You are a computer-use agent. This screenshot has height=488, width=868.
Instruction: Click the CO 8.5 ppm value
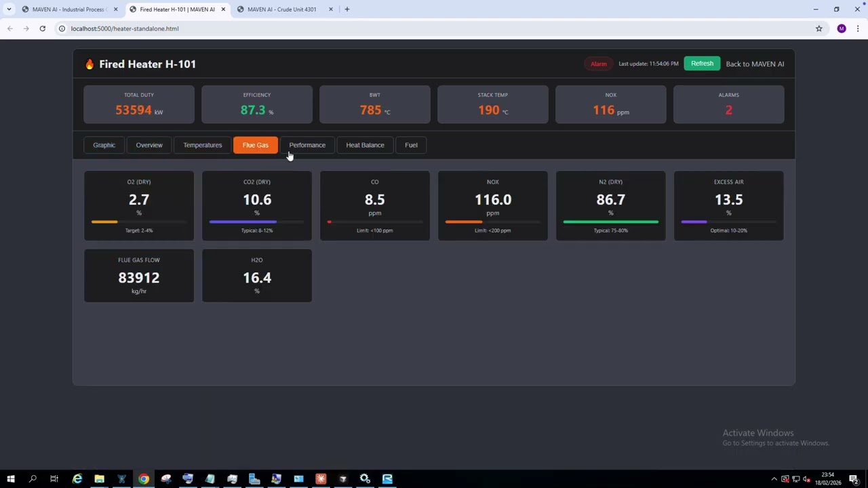(374, 200)
